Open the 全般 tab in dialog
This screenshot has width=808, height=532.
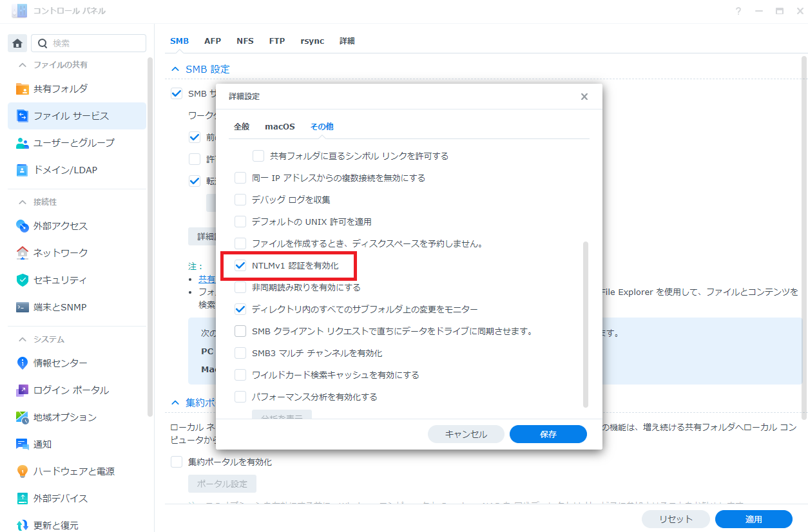242,127
